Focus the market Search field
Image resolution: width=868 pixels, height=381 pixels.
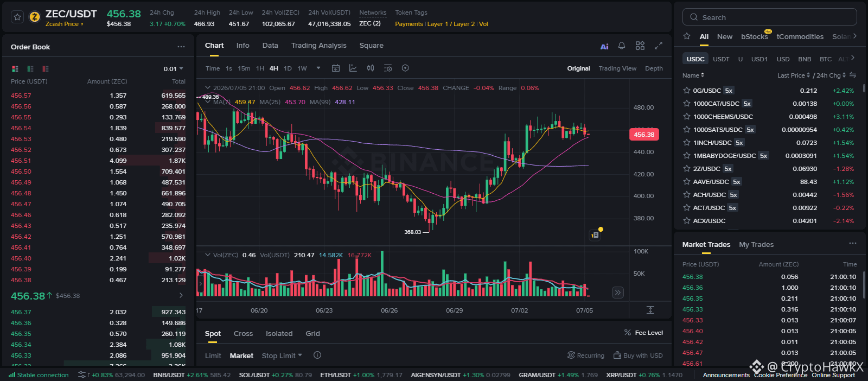(769, 17)
